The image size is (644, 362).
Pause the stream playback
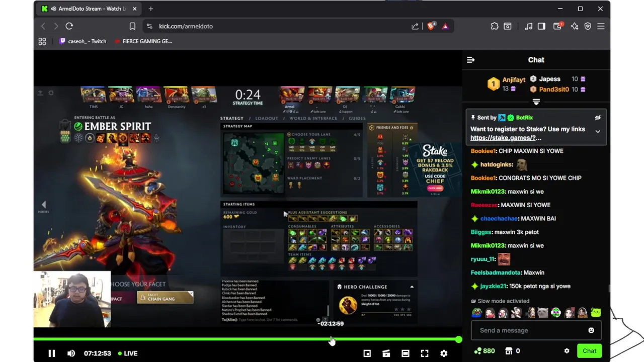pyautogui.click(x=51, y=353)
